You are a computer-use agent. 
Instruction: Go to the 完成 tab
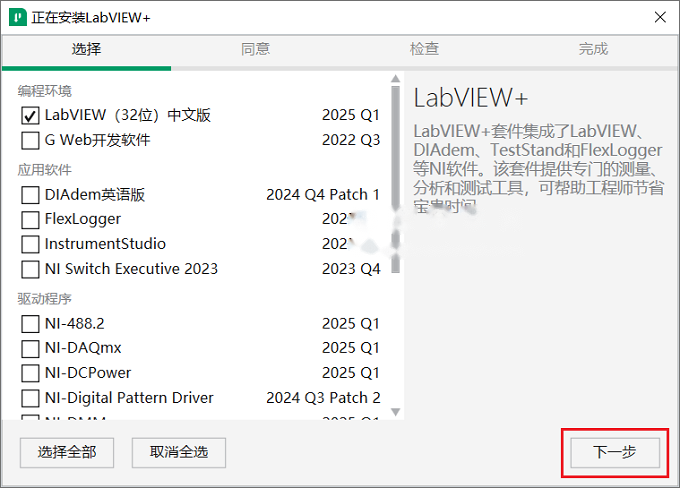tap(593, 49)
